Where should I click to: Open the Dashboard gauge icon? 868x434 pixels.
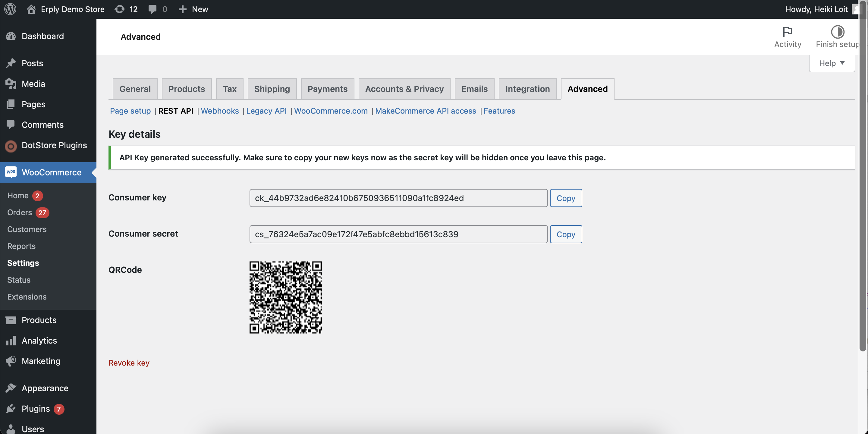(11, 36)
